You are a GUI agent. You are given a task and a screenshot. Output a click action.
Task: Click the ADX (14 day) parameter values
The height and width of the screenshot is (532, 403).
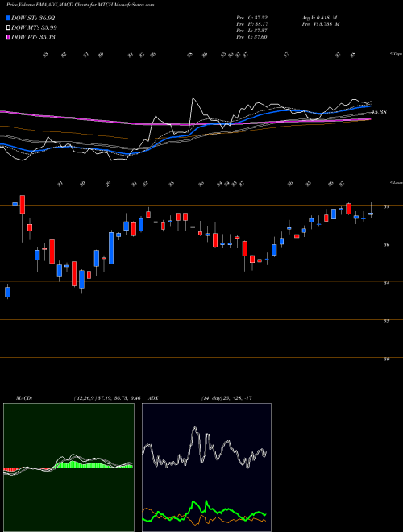pos(226,398)
